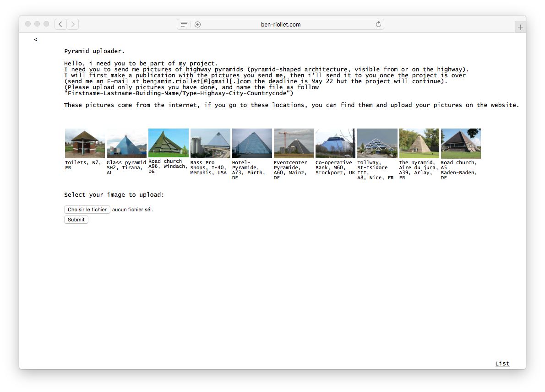
Task: Reload the page with the refresh icon
Action: pos(378,24)
